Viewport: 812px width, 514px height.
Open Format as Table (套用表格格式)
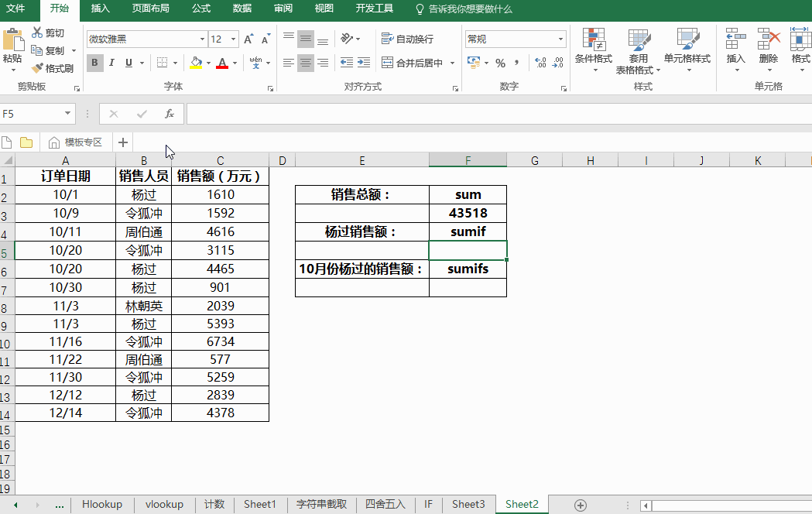[638, 51]
